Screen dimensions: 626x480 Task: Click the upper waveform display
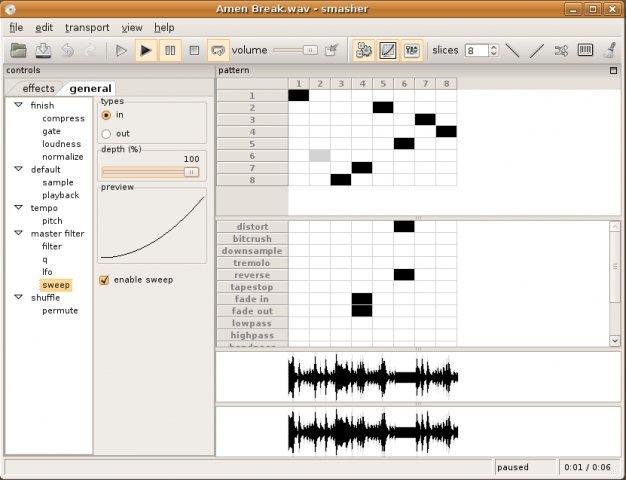pos(418,377)
